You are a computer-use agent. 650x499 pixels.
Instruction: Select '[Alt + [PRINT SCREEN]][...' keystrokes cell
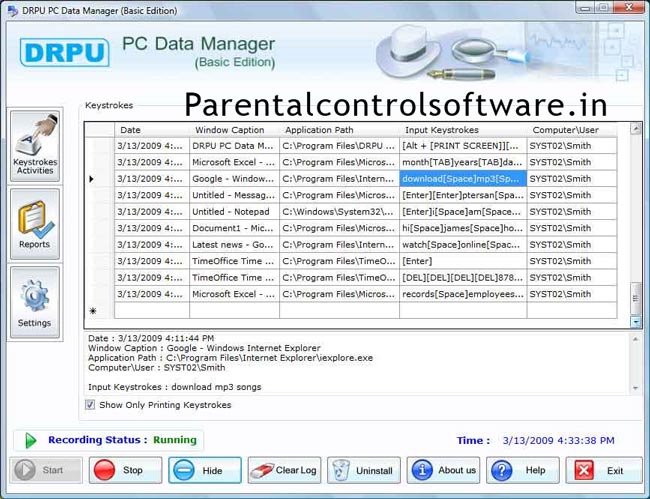pos(463,146)
